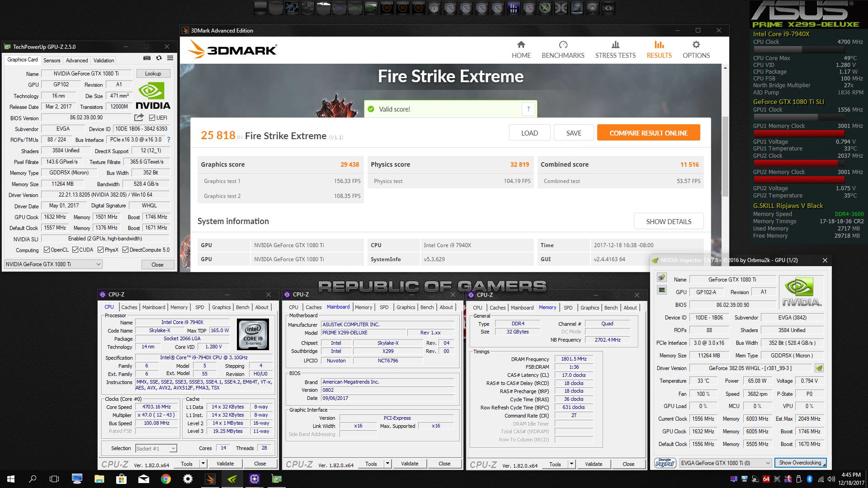
Task: Open the GPU-Z hamburger menu
Action: (170, 58)
